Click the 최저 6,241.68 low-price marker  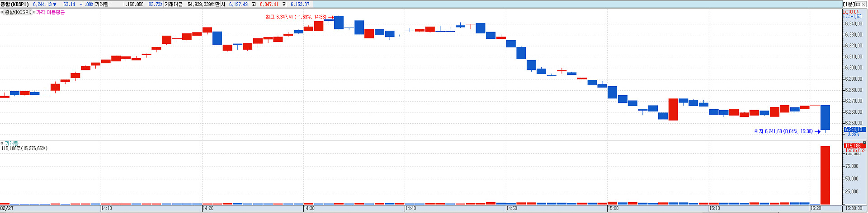[x=783, y=131]
